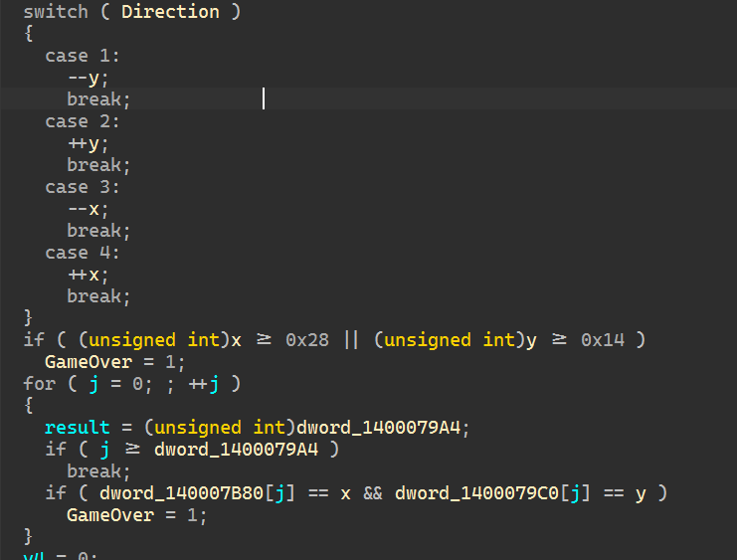This screenshot has width=737, height=560.
Task: Click the break after case 4
Action: point(98,296)
